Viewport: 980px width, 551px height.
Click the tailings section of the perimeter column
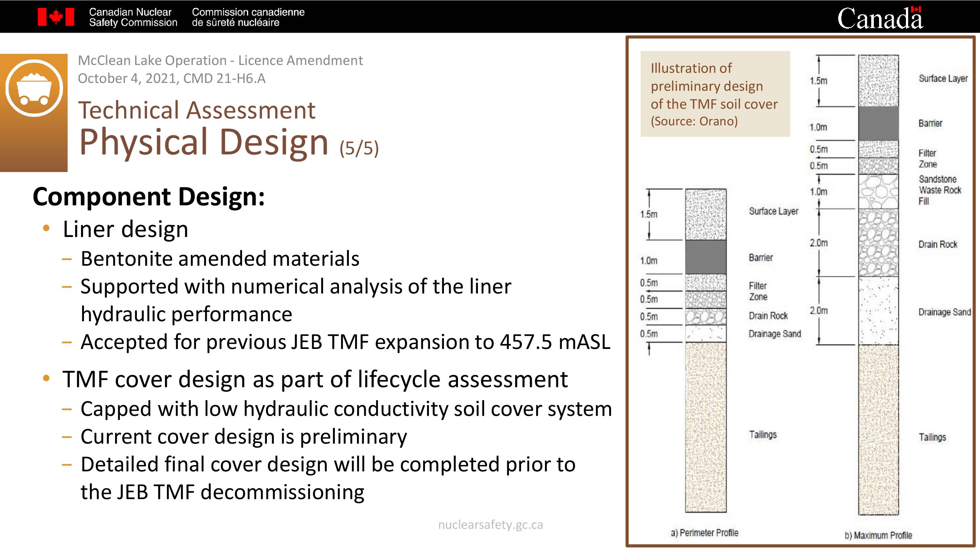pyautogui.click(x=706, y=427)
